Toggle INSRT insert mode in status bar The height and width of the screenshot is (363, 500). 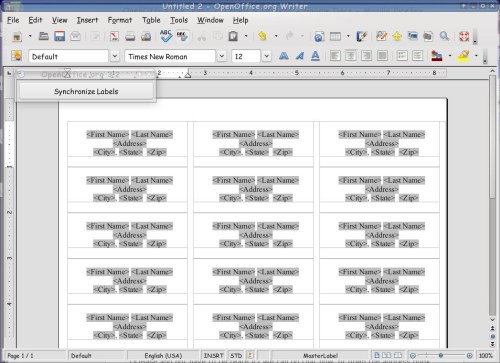(x=213, y=356)
